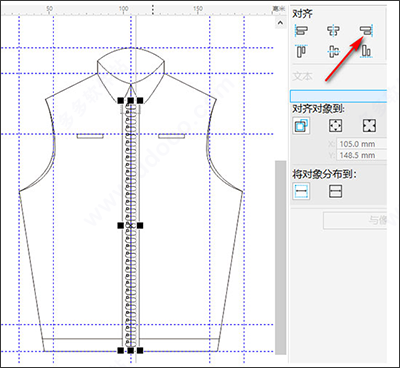Image resolution: width=400 pixels, height=368 pixels.
Task: Click the vertical canvas scrollbar thumb
Action: point(280,257)
